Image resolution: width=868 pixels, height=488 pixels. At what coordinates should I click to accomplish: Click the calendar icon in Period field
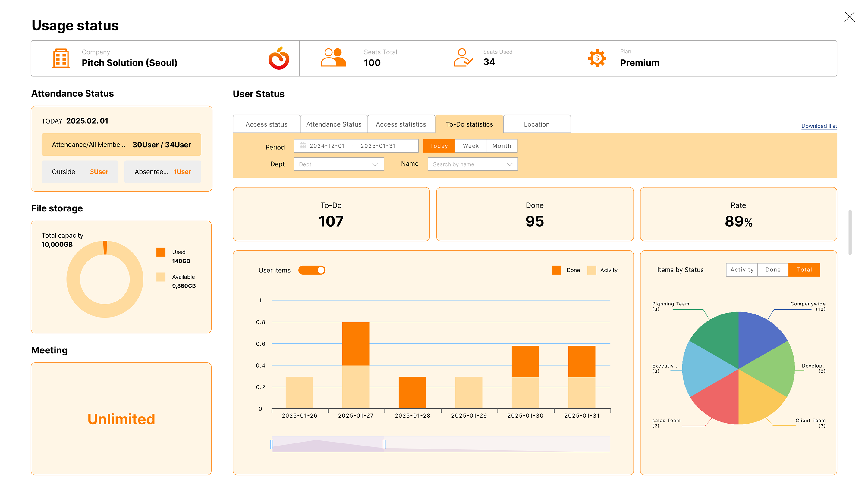302,145
